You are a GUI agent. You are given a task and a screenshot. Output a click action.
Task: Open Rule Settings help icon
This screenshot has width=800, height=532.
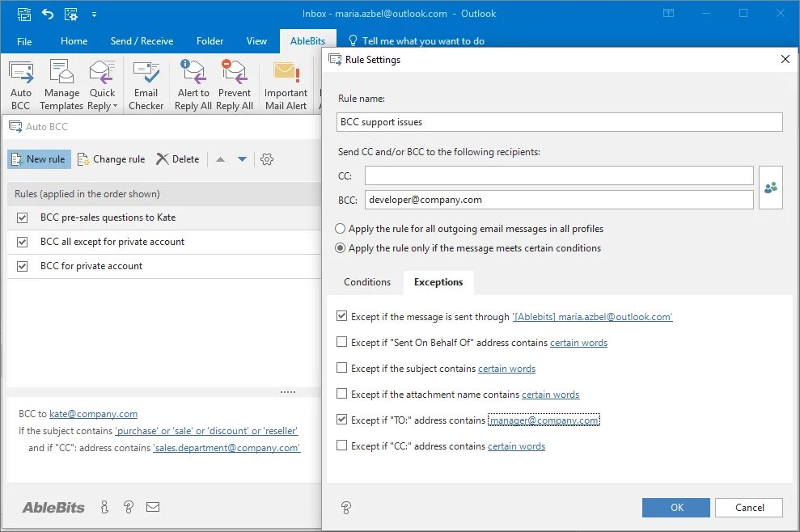coord(346,507)
